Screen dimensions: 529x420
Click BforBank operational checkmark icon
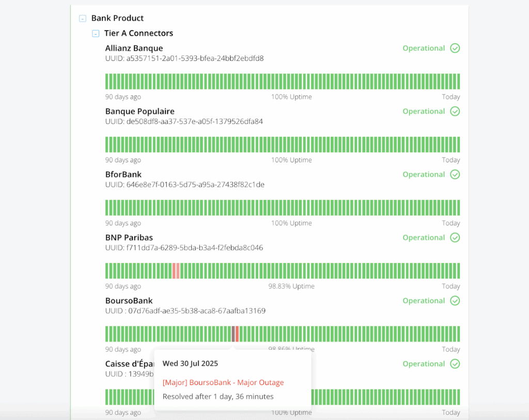(455, 175)
